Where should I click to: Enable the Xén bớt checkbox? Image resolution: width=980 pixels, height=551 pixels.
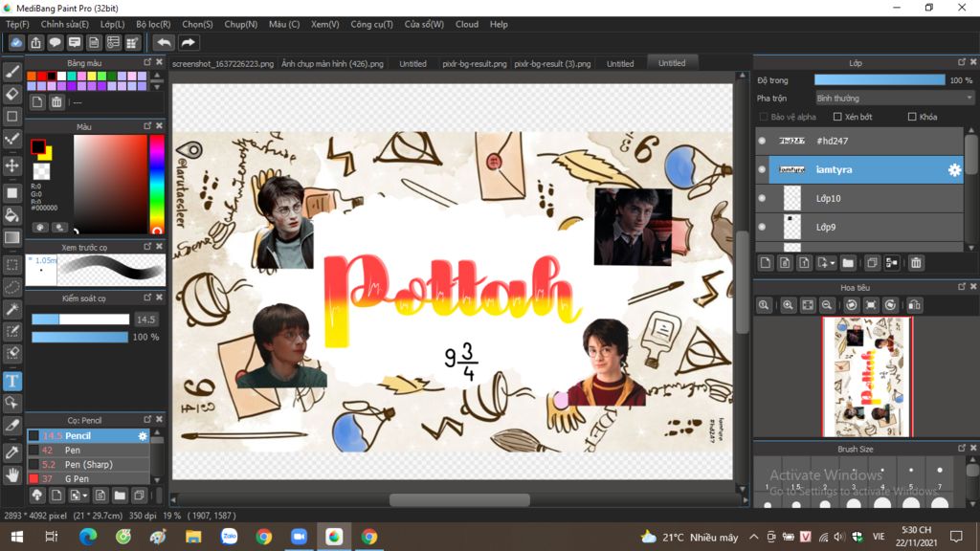coord(837,117)
